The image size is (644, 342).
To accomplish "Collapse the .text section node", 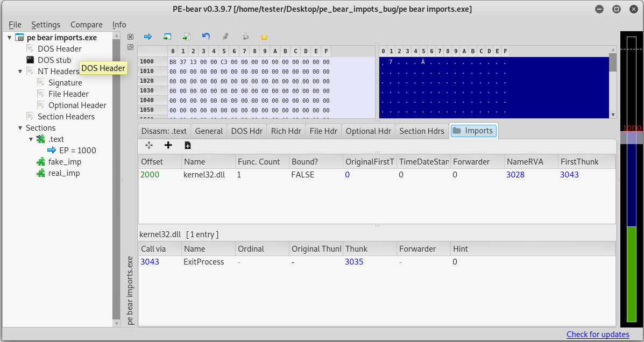I will point(31,139).
